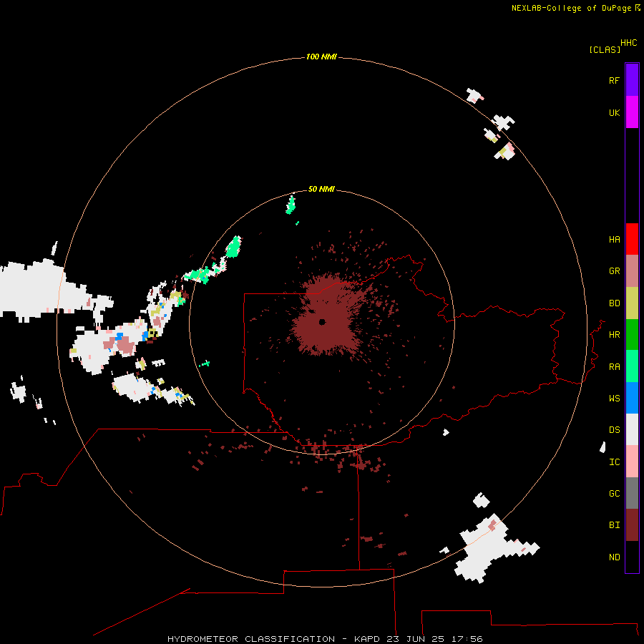Click the DS white legend swatch
Screen dimensions: 644x644
[632, 429]
